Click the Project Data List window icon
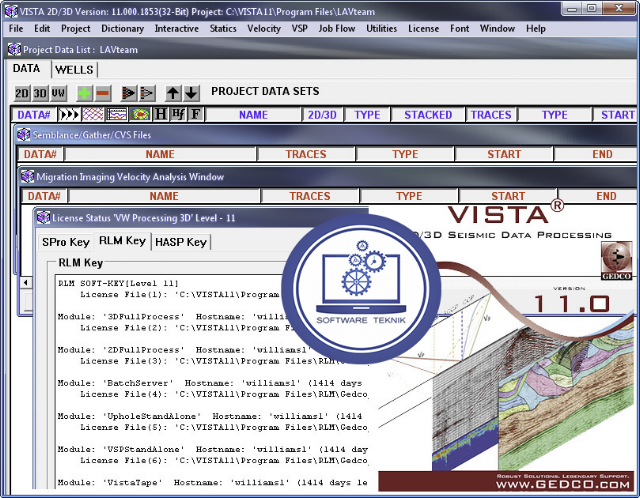Image resolution: width=640 pixels, height=498 pixels. (x=14, y=49)
